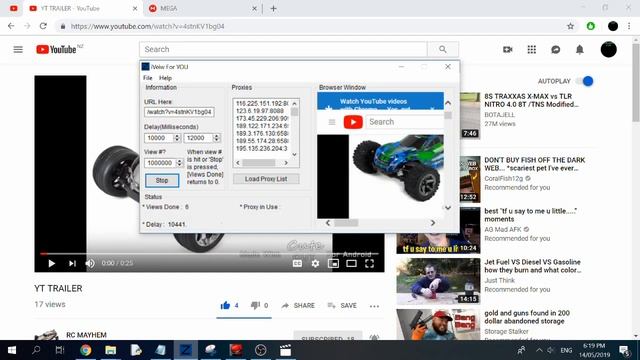This screenshot has width=640, height=360.
Task: Open the RC MAYHEM channel link
Action: coord(87,335)
